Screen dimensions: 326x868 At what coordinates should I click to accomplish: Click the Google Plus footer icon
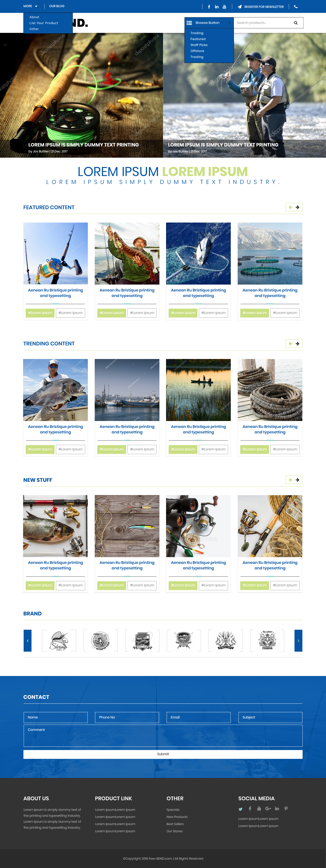coord(268,809)
